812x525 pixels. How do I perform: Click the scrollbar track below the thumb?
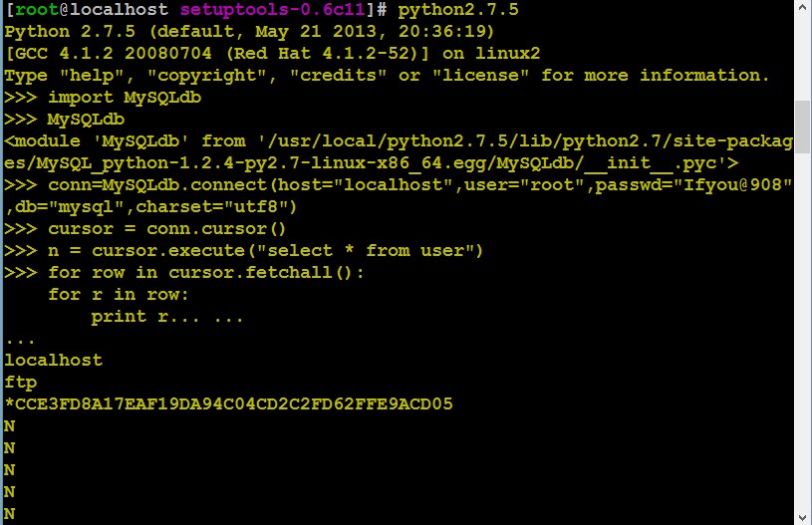(803, 332)
